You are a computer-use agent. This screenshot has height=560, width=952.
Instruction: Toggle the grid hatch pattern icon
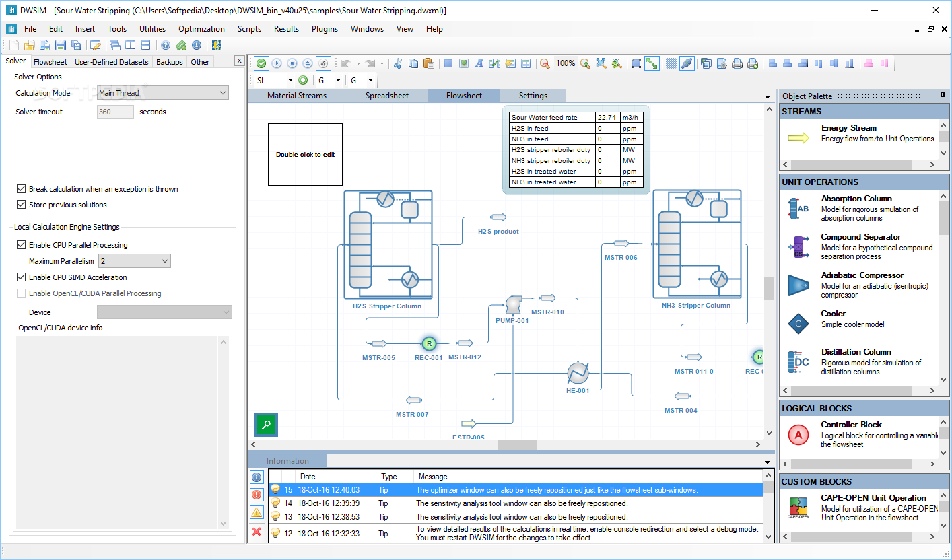tap(671, 63)
